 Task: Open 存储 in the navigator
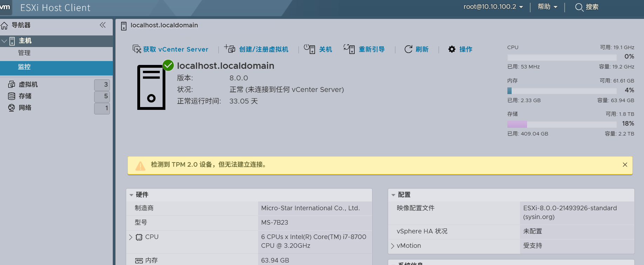(x=25, y=96)
